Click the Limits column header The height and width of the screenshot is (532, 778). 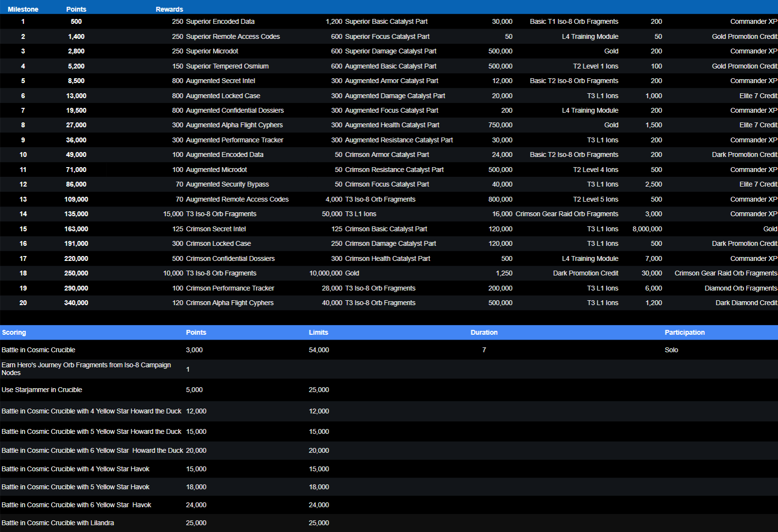pyautogui.click(x=318, y=332)
